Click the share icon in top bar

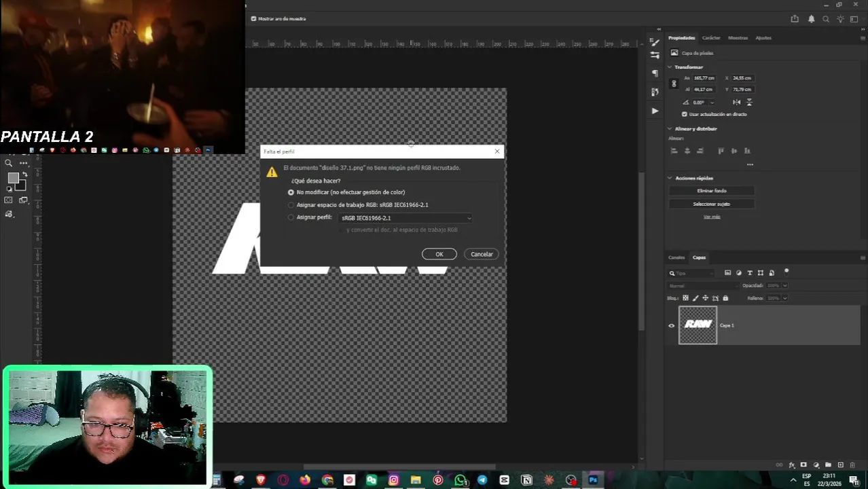coord(795,19)
